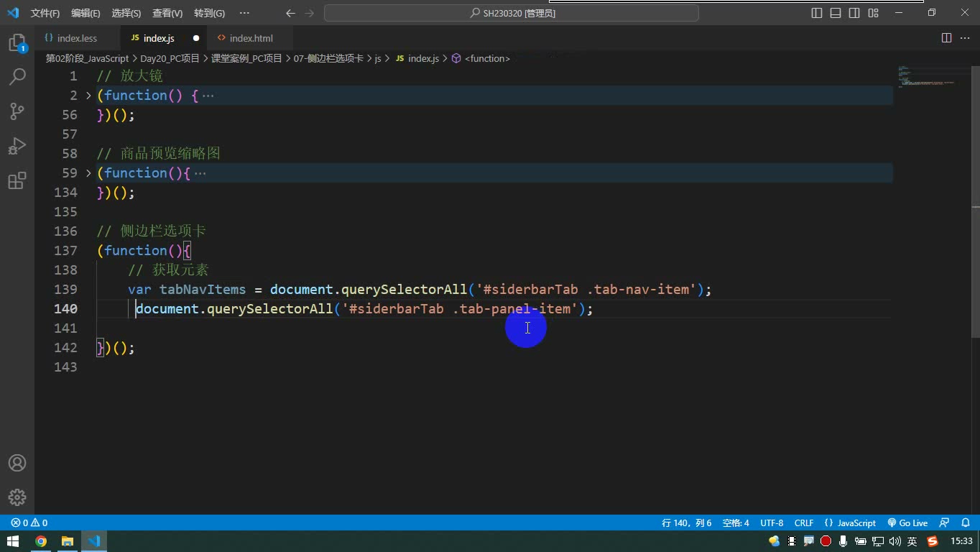Toggle the primary side bar layout button
The width and height of the screenshot is (980, 552).
[x=817, y=13]
